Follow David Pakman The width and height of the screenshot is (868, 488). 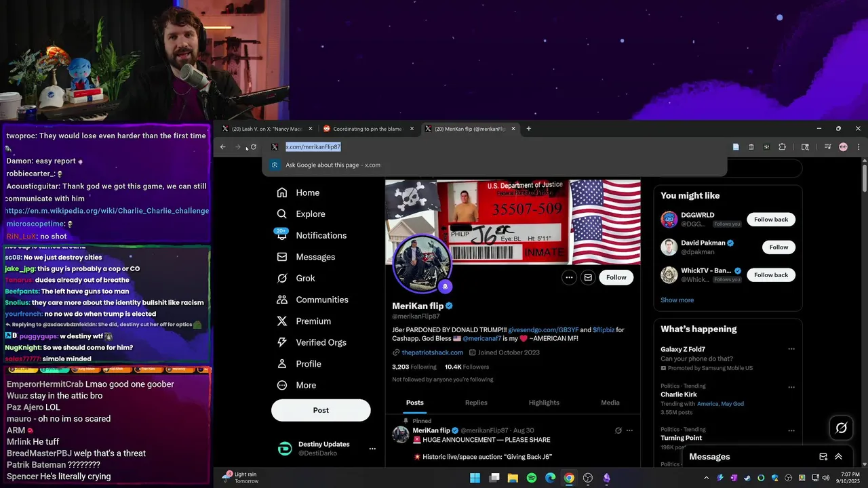(778, 247)
